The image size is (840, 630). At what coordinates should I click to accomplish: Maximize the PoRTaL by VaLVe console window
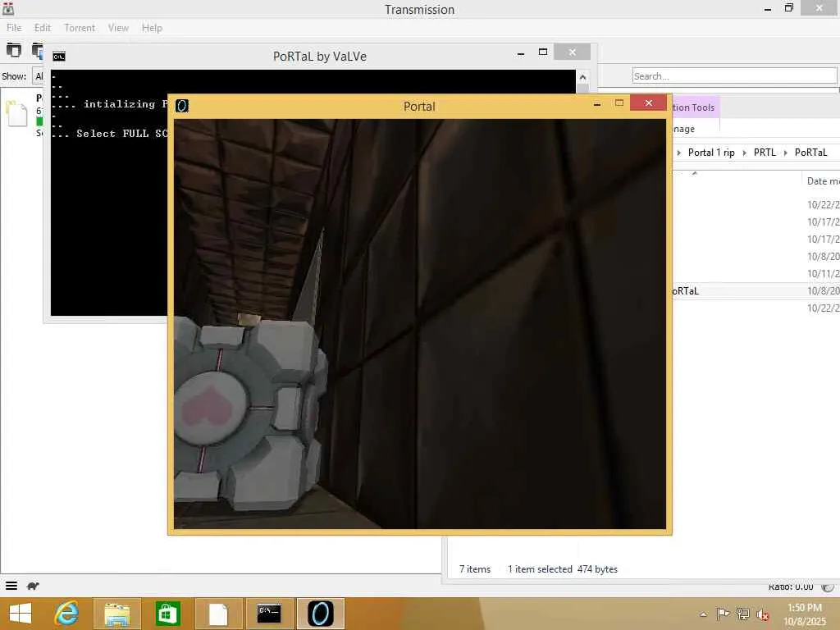543,52
